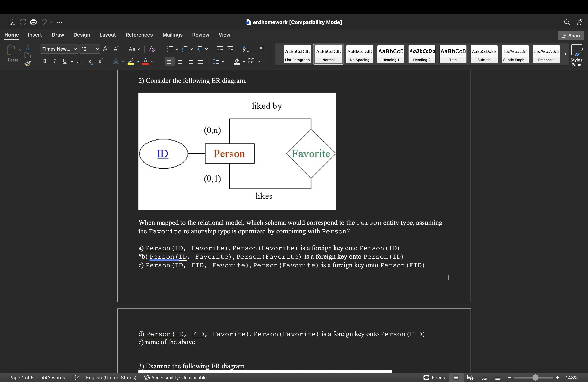This screenshot has height=382, width=588.
Task: Open Change Case Aa dropdown
Action: 134,49
